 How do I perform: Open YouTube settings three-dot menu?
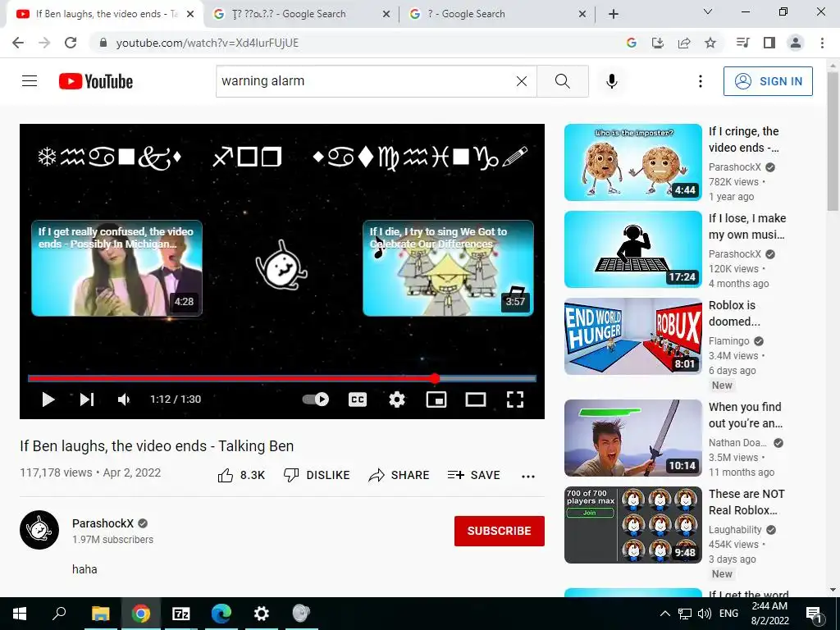point(701,81)
